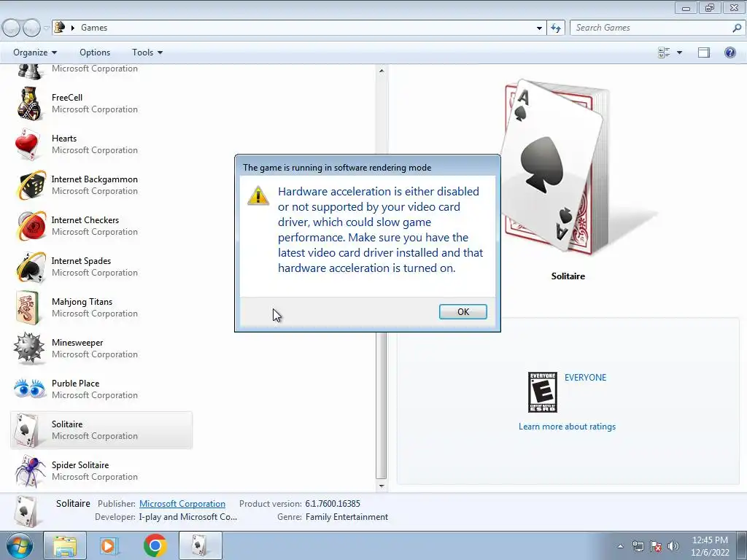
Task: Click the Back navigation button
Action: point(12,28)
